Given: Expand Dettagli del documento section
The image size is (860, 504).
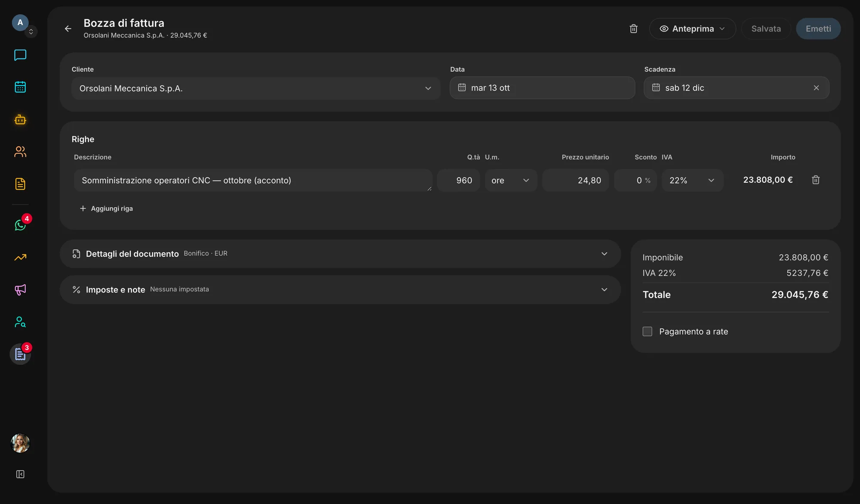Looking at the screenshot, I should pos(340,254).
